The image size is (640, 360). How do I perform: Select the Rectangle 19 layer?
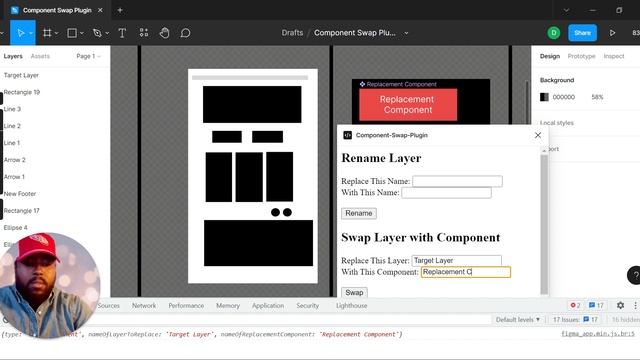coord(22,92)
